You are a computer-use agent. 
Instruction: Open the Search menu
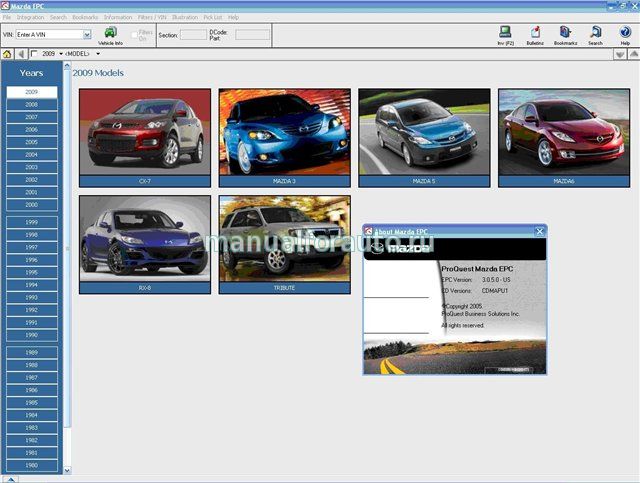tap(58, 17)
